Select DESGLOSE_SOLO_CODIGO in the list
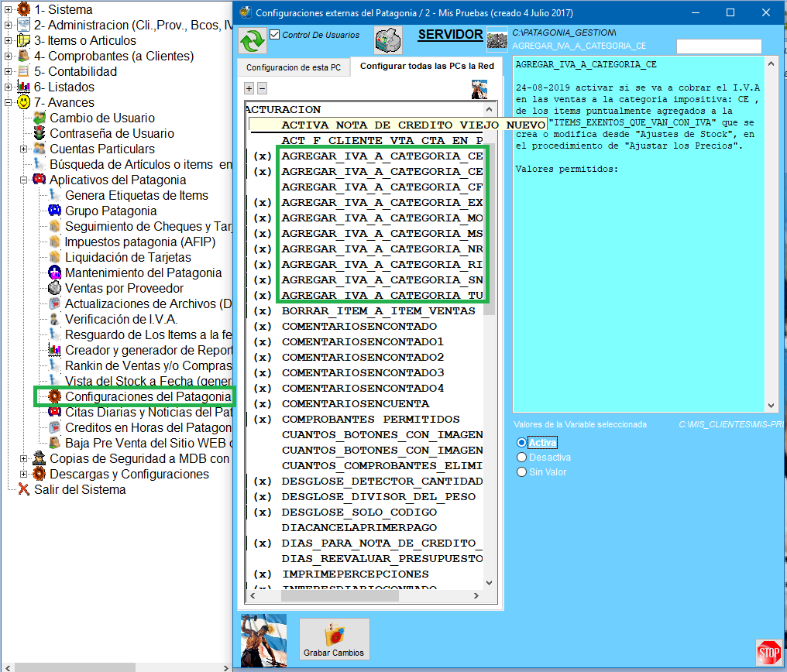 (x=359, y=512)
